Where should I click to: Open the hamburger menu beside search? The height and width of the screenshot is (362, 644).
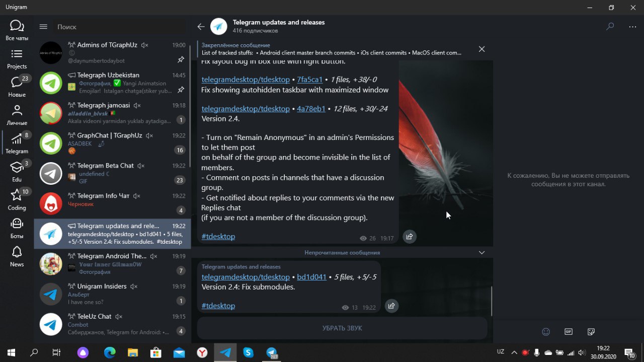pyautogui.click(x=43, y=27)
